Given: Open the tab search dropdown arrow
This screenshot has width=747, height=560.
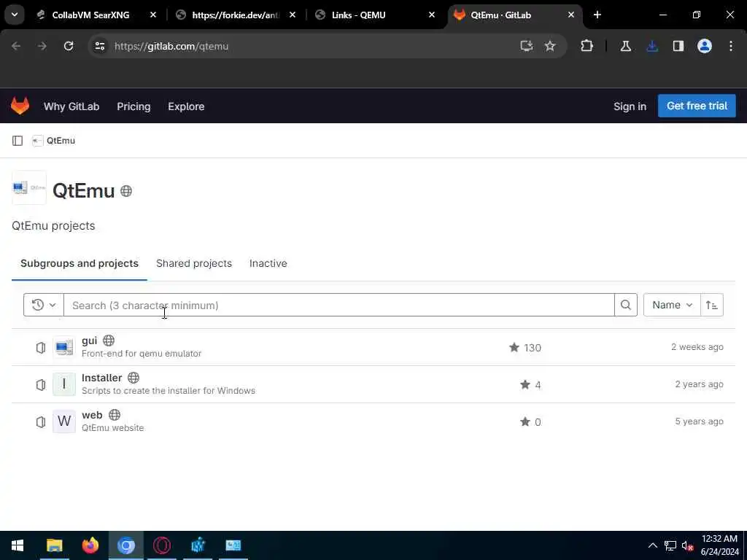Looking at the screenshot, I should (x=15, y=15).
